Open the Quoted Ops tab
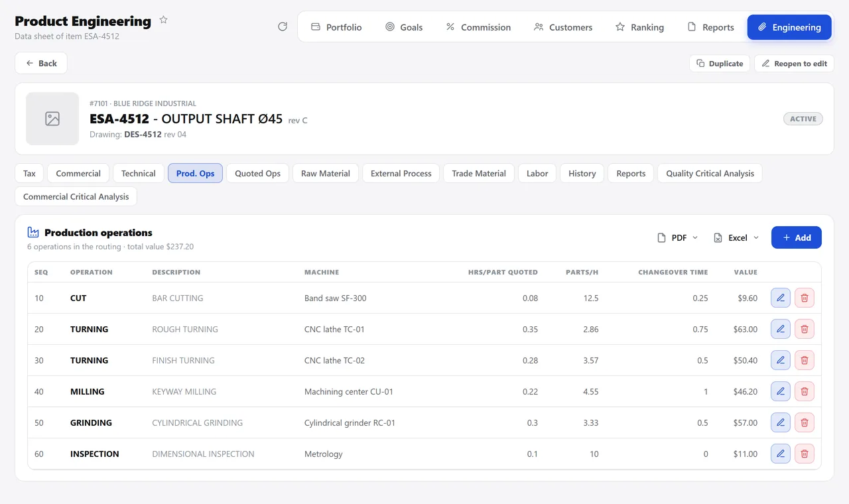This screenshot has height=504, width=849. click(x=257, y=173)
